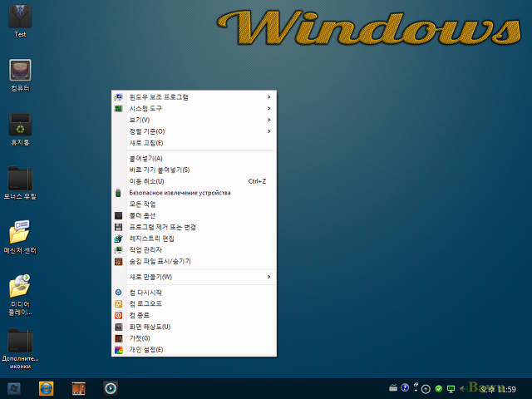Click the speaker volume tray icon
Image resolution: width=532 pixels, height=399 pixels.
click(x=462, y=389)
